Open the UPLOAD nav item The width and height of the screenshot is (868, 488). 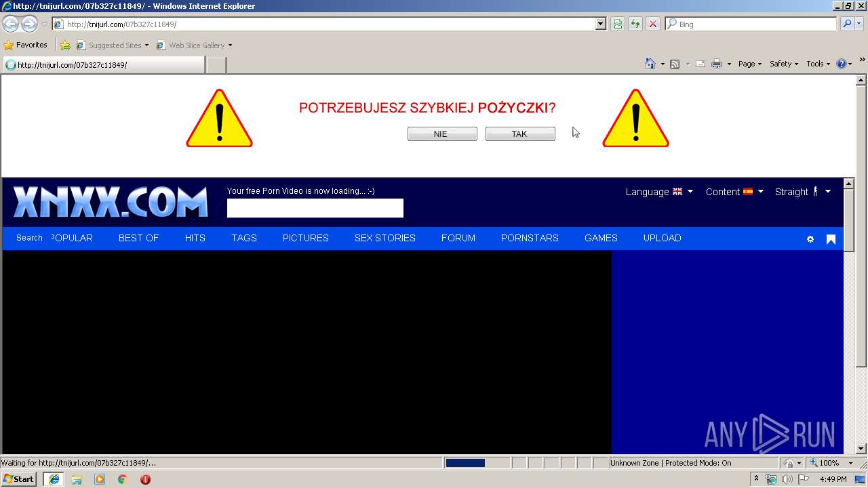[x=663, y=238]
